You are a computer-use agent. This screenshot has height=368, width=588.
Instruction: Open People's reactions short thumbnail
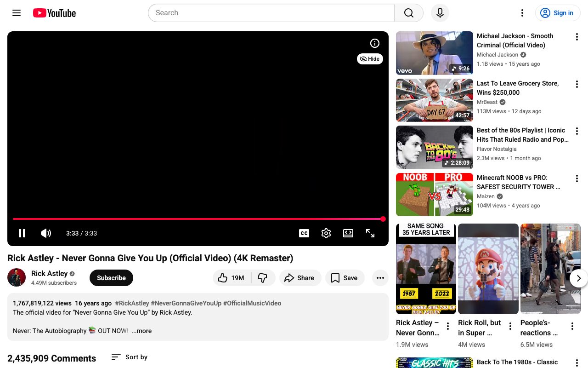pos(550,269)
